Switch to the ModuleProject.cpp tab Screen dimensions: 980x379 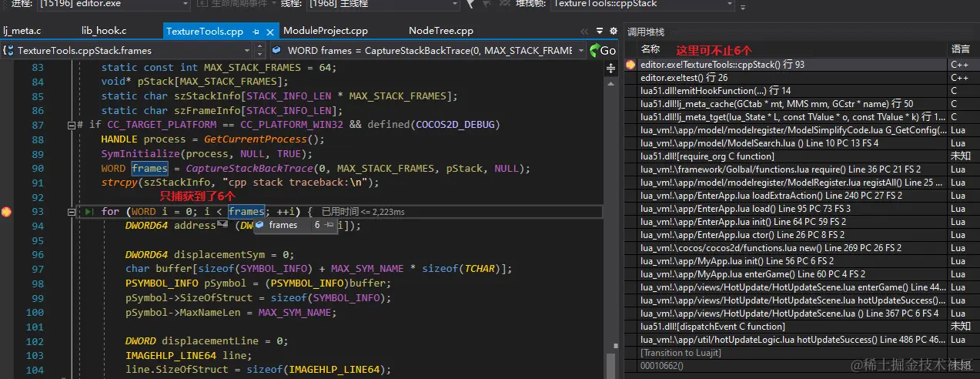tap(326, 32)
